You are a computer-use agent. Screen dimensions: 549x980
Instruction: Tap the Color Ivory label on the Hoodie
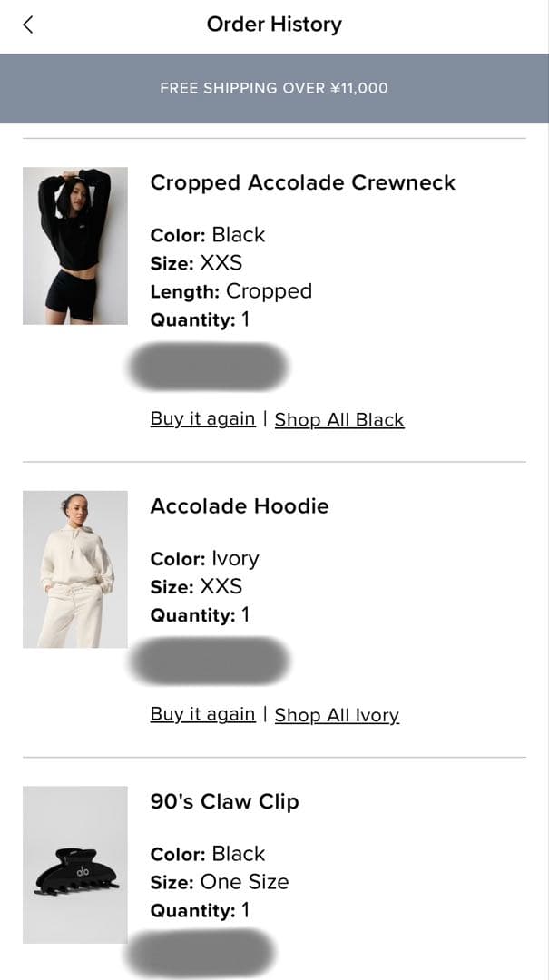pyautogui.click(x=205, y=558)
